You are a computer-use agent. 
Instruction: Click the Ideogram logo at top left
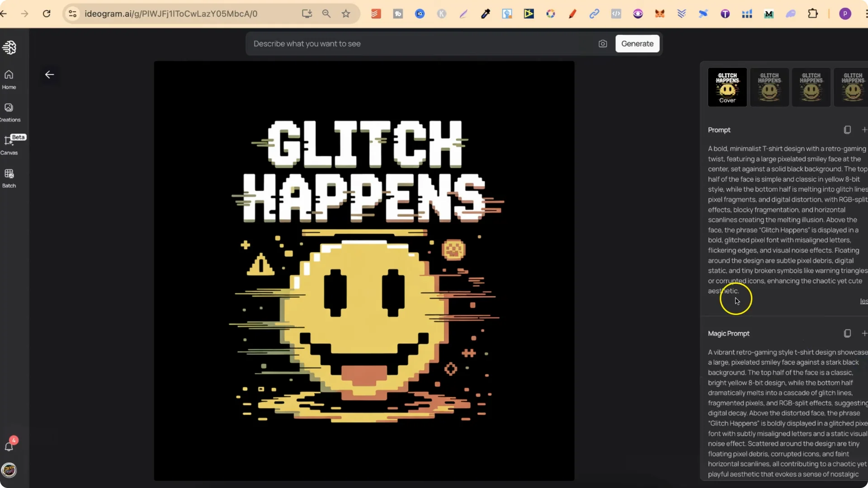point(9,47)
